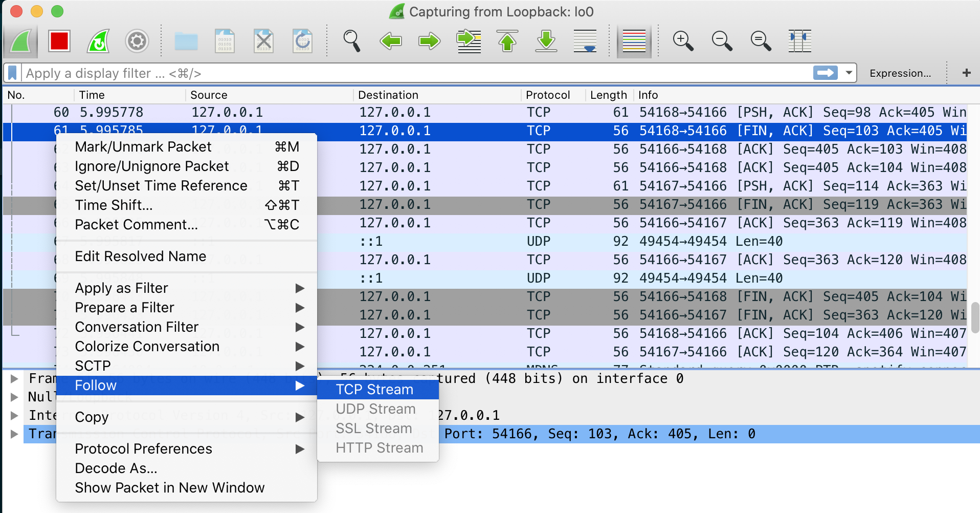The image size is (980, 513).
Task: Select Edit Resolved Name
Action: tap(187, 256)
